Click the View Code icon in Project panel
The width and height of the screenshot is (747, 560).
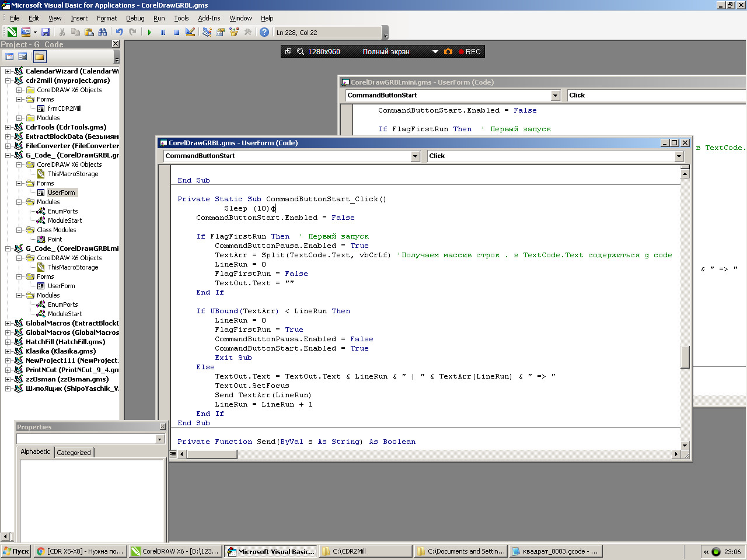(x=9, y=57)
